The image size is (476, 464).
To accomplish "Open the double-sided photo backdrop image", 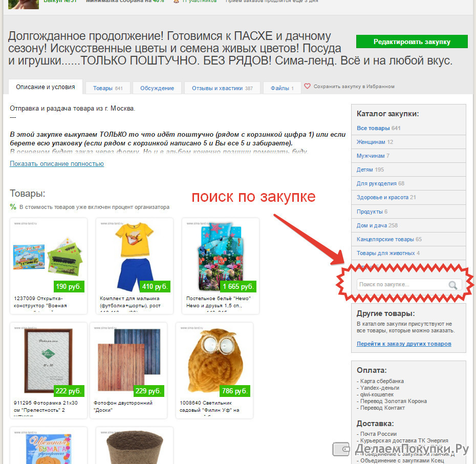I will pos(128,362).
